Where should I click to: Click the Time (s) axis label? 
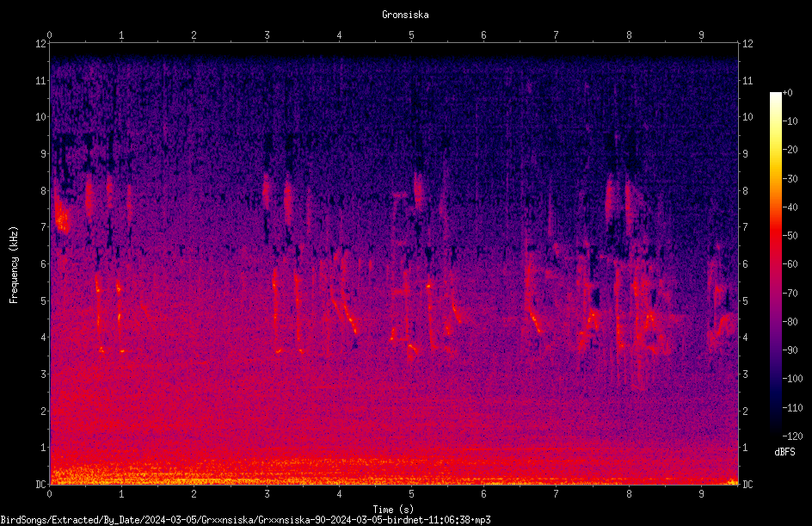[x=393, y=510]
